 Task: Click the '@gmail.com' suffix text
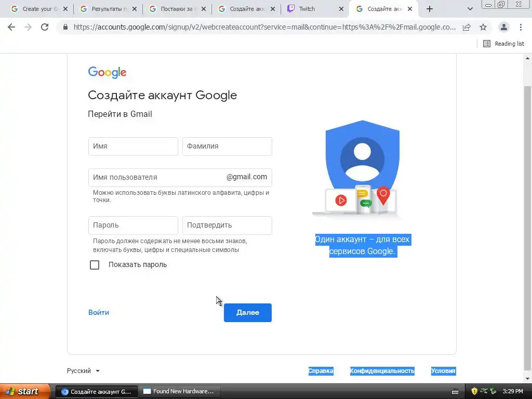pyautogui.click(x=247, y=177)
